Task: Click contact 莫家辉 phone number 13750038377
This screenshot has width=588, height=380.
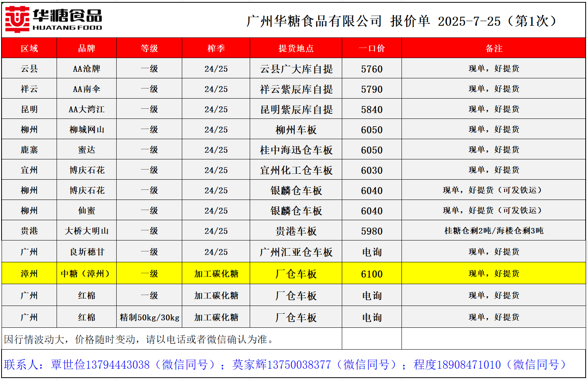Action: click(298, 365)
